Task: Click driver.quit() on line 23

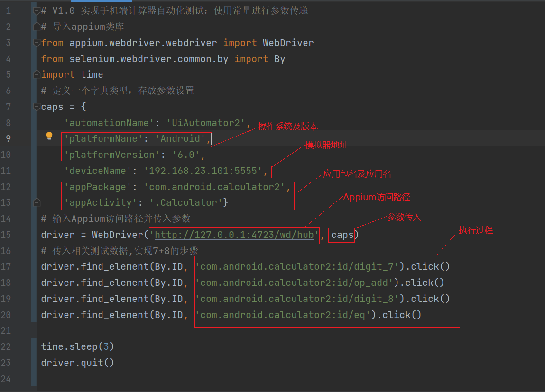Action: 77,363
